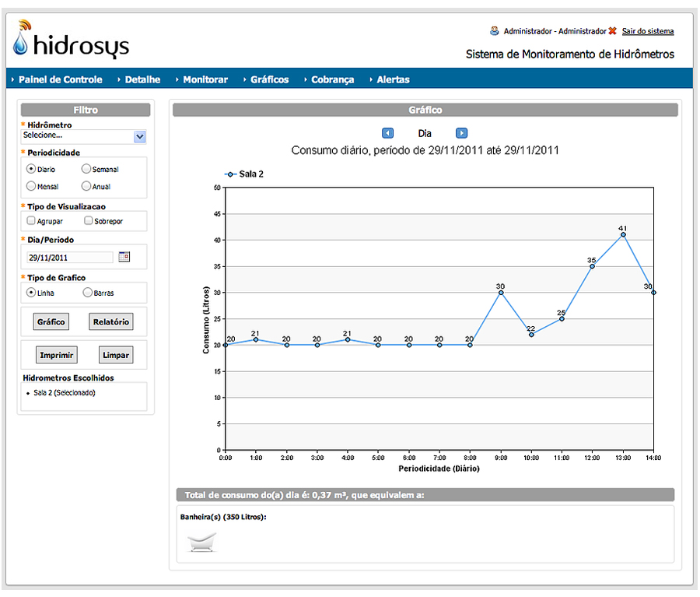The width and height of the screenshot is (700, 597).
Task: Click the Gráfico button in filter
Action: [x=51, y=321]
